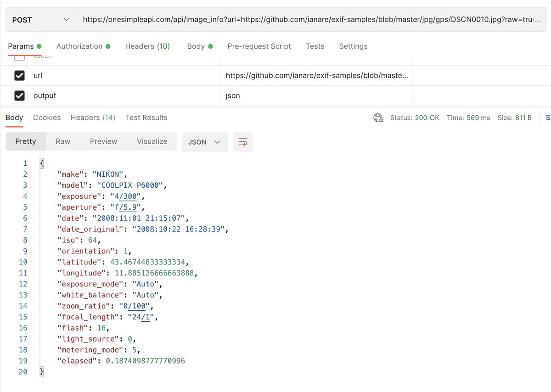Viewport: 551px width, 392px height.
Task: Open the Pre-request Script tab
Action: click(259, 46)
